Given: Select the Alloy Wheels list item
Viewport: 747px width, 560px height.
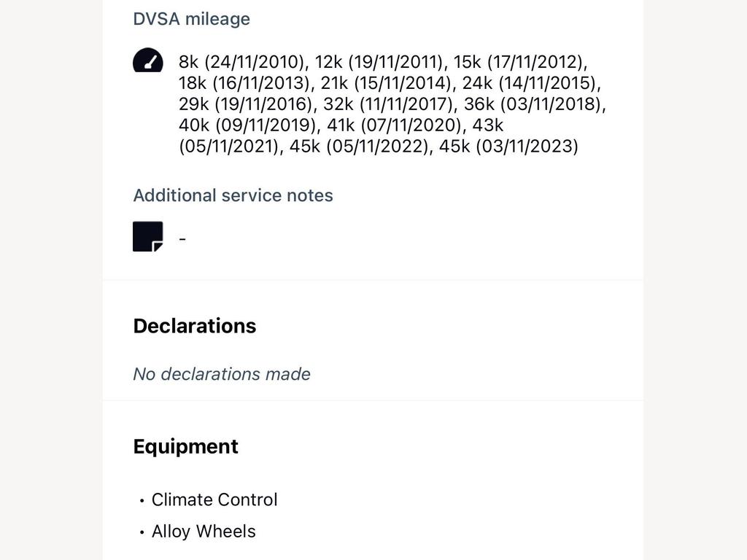Looking at the screenshot, I should [x=204, y=531].
